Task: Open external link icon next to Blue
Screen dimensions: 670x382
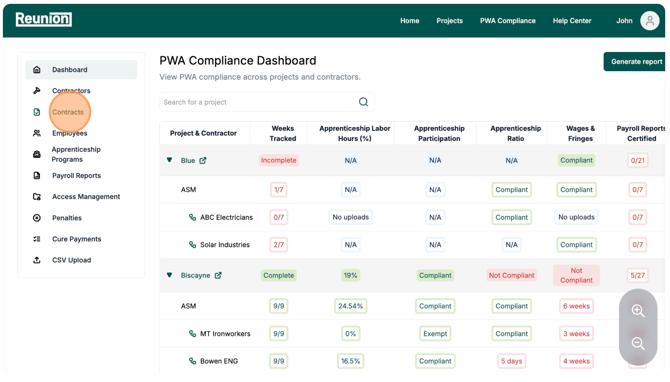Action: [x=203, y=161]
